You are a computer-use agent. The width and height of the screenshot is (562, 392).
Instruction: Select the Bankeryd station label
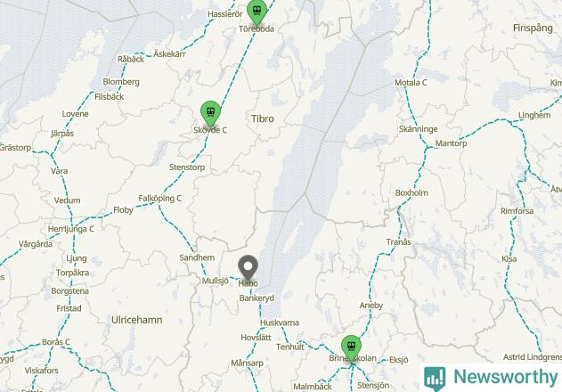pos(257,298)
